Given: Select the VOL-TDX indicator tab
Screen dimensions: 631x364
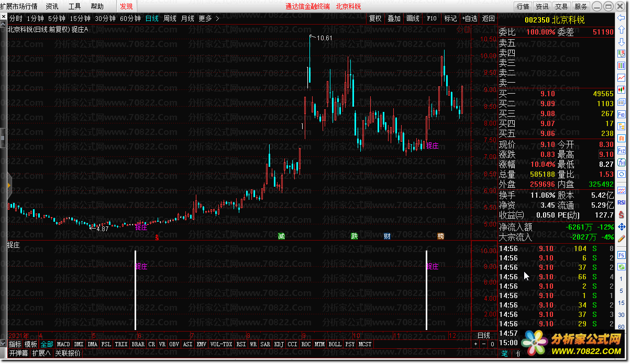Looking at the screenshot, I should [221, 344].
